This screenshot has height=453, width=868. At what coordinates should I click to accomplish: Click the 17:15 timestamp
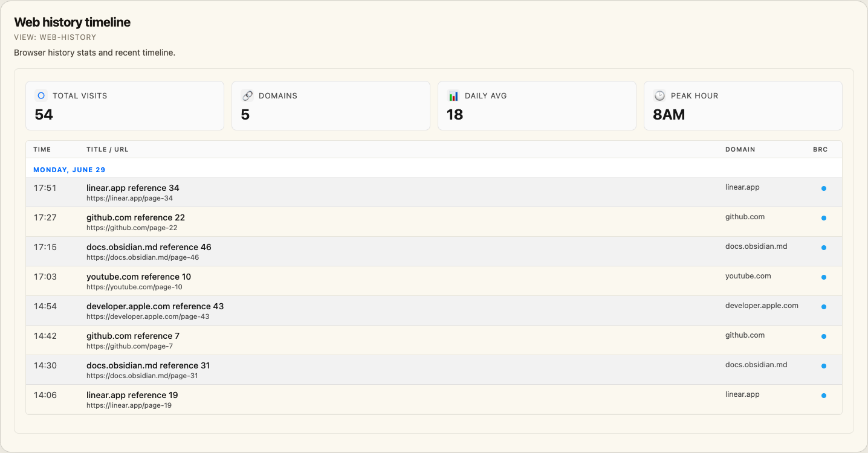[x=45, y=247]
